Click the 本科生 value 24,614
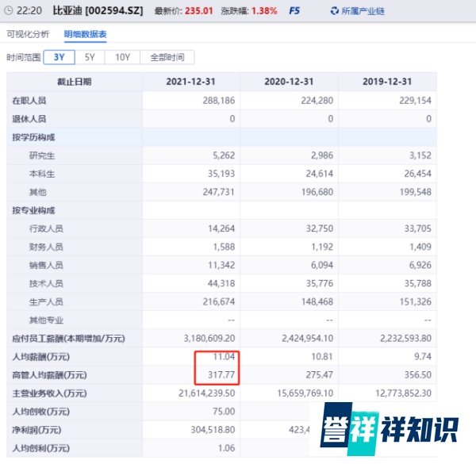This screenshot has height=464, width=476. (320, 174)
